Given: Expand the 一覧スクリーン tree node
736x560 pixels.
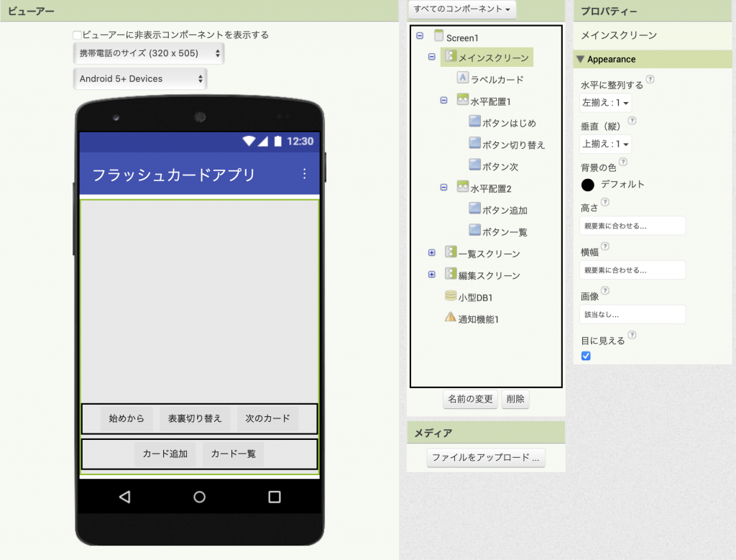Looking at the screenshot, I should (x=431, y=253).
